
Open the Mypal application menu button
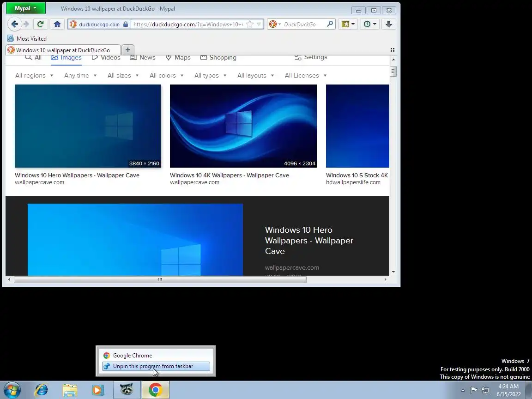[26, 8]
